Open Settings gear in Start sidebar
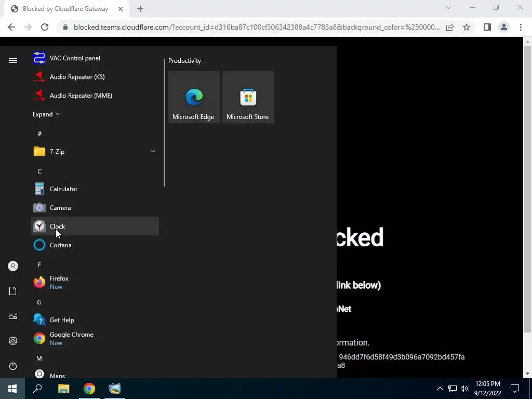Screen dimensions: 532x399 click(x=13, y=341)
